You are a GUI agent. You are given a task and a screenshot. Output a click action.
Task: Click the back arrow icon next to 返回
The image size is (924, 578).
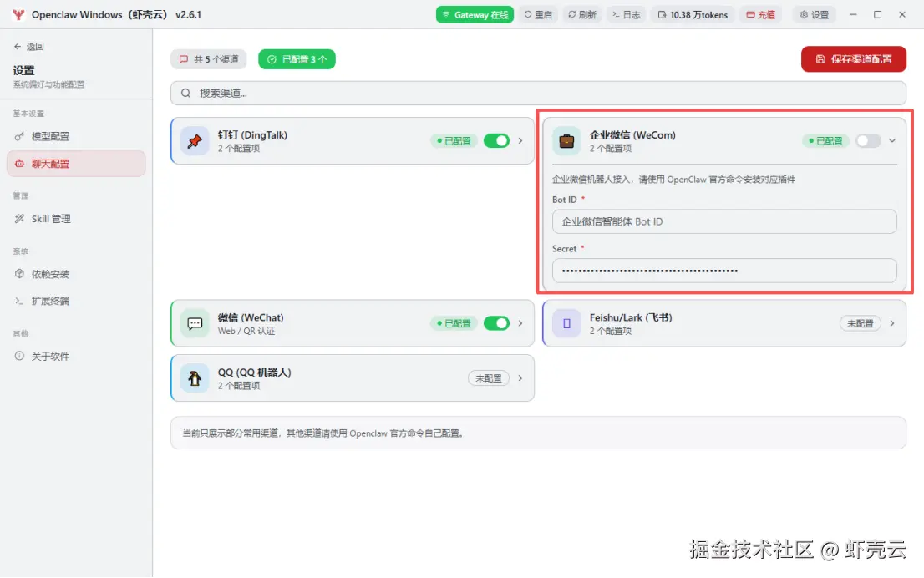tap(18, 47)
